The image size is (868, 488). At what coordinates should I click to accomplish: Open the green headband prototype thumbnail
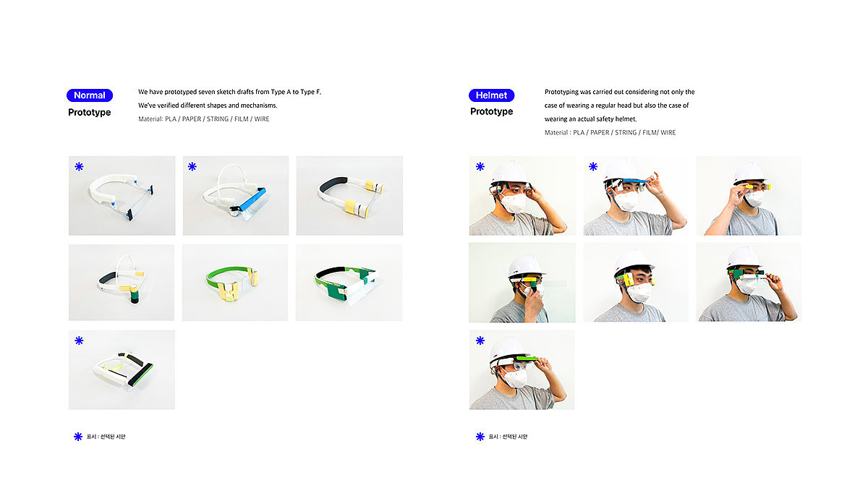235,283
